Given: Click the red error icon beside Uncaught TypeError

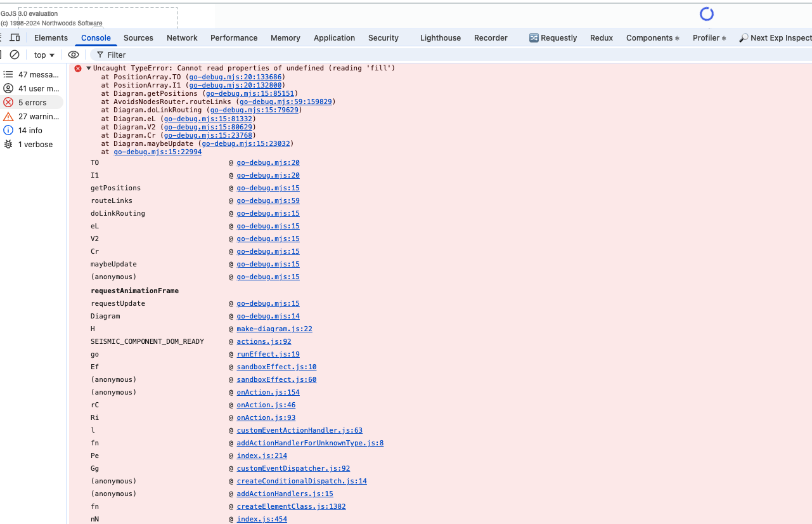Looking at the screenshot, I should pos(78,69).
